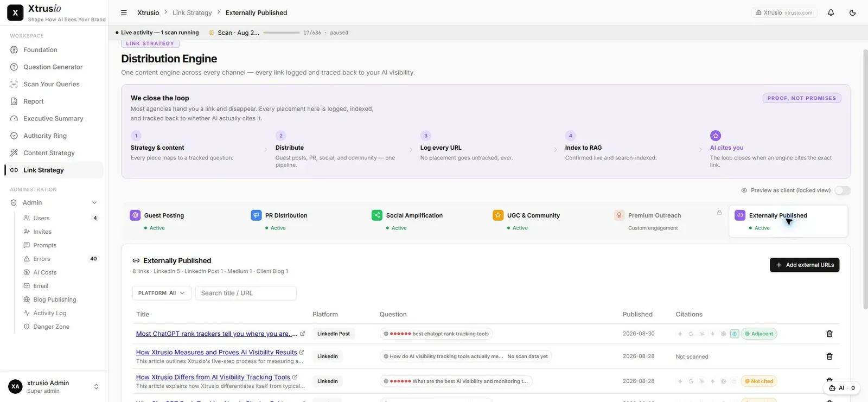Open the AI assistant widget

[842, 388]
